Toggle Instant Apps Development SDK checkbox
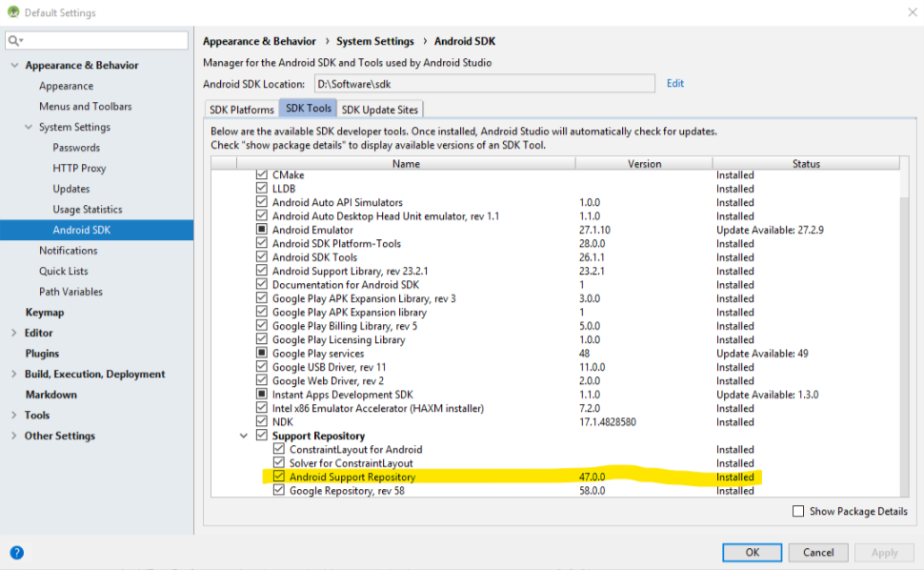Viewport: 924px width, 570px height. (x=262, y=395)
